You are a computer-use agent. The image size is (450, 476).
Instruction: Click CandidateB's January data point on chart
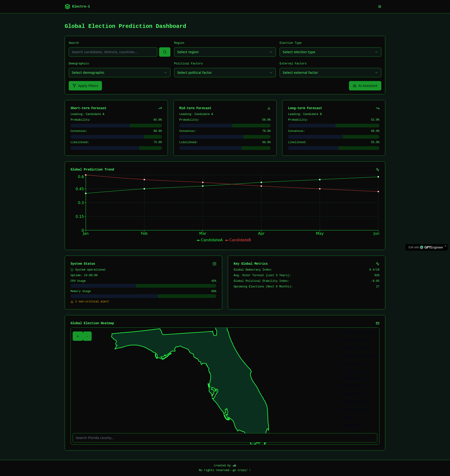pos(86,175)
